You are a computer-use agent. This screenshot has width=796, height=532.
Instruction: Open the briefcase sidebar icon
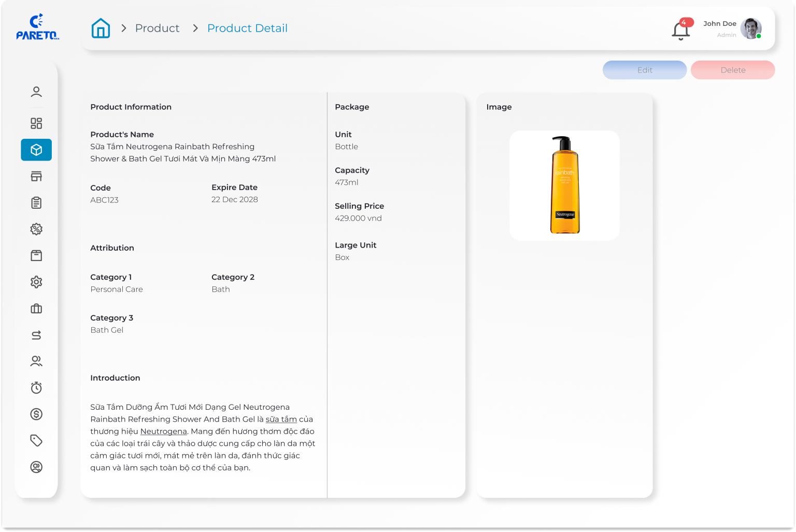(36, 309)
